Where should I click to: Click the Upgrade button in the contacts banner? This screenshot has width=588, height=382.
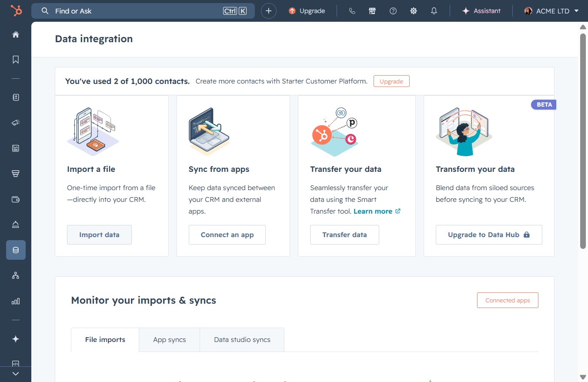(x=391, y=81)
